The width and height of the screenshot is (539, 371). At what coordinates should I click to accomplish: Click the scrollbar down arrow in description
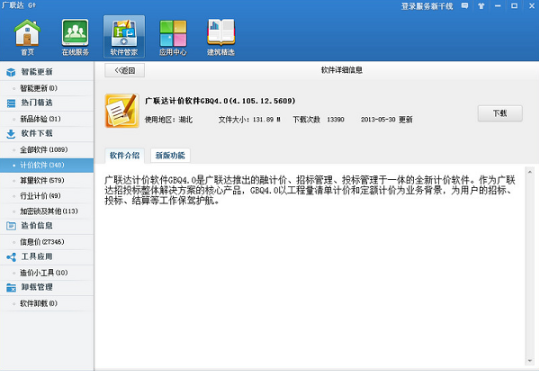click(x=530, y=361)
